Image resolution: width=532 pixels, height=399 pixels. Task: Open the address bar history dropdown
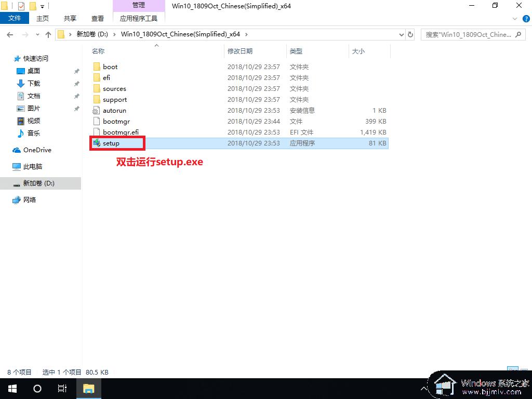tap(402, 34)
